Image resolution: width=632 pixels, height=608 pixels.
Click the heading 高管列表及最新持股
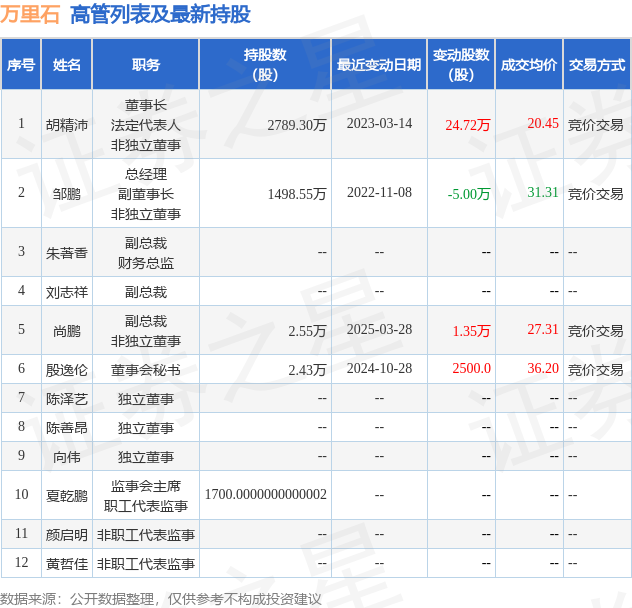tap(160, 14)
